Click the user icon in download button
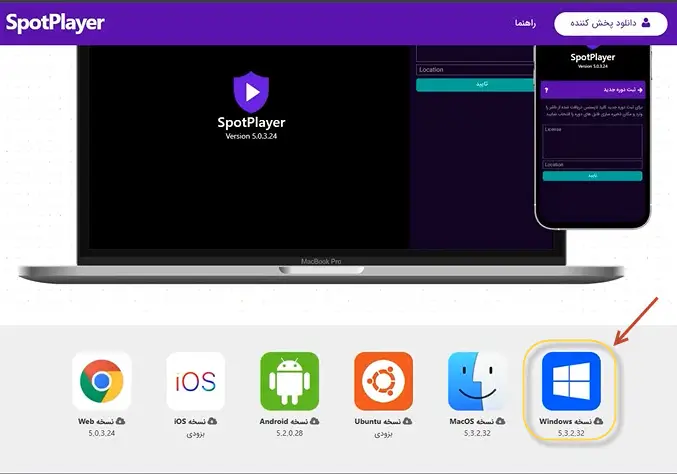The width and height of the screenshot is (677, 474). click(x=645, y=23)
